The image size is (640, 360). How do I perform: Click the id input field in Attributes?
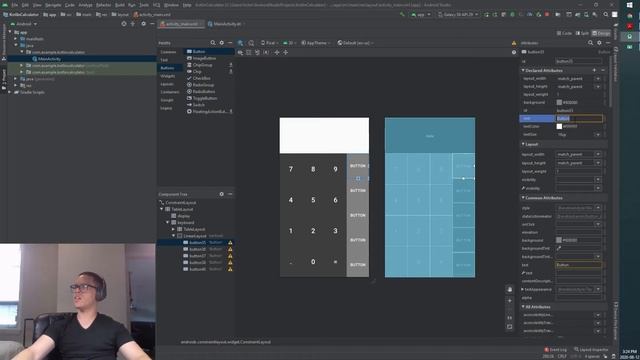(579, 62)
